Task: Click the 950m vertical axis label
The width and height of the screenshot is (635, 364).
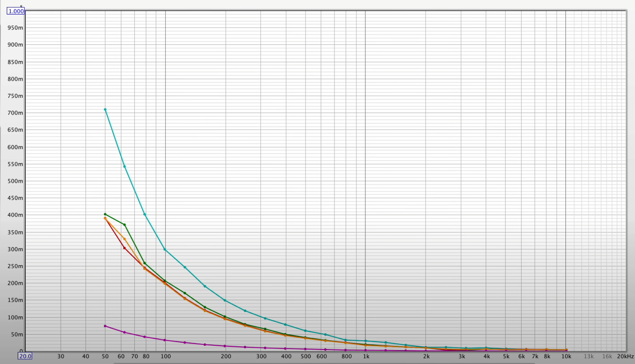Action: 15,28
